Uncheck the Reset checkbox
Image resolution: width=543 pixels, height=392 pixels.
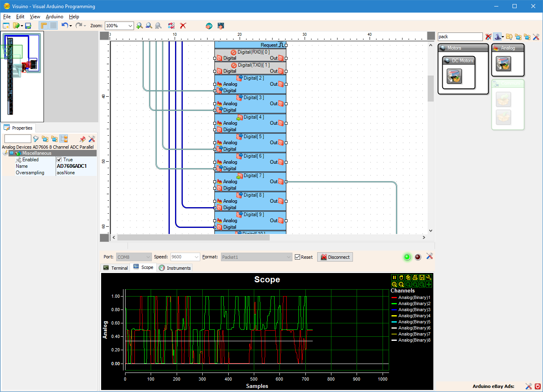(x=298, y=257)
